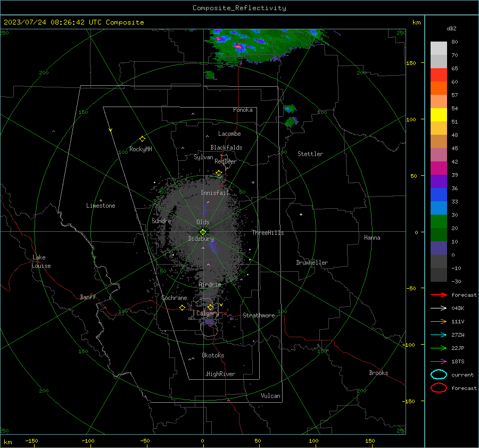Viewport: 479px width, 448px height.
Task: Select the topmost light gray 70-80 dBZ swatch
Action: pyautogui.click(x=439, y=48)
